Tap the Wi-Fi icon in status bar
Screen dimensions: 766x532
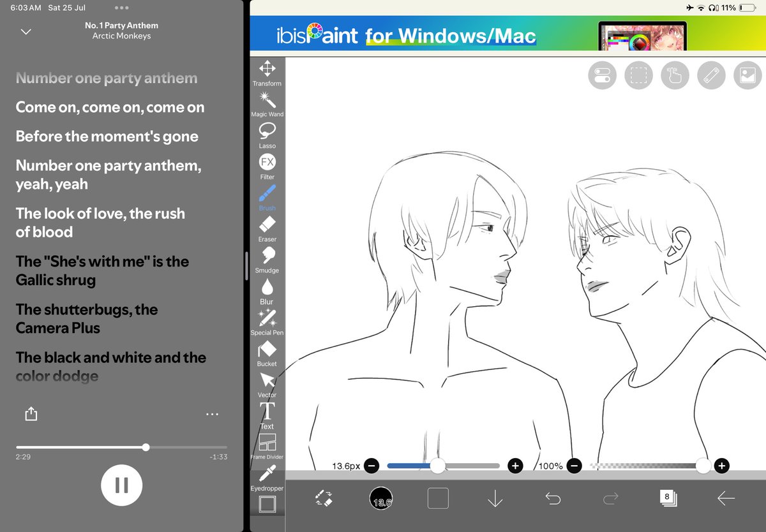point(701,8)
